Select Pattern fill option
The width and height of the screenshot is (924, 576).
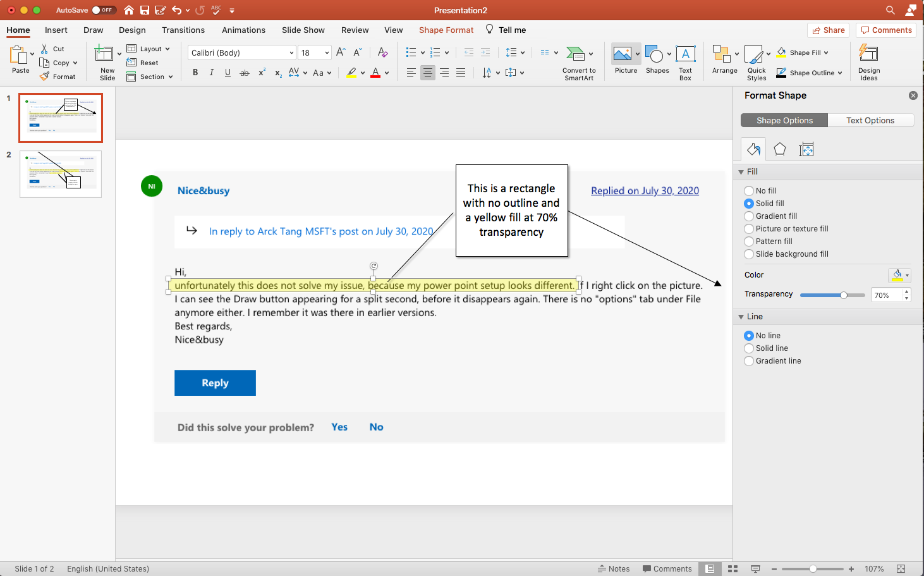(x=749, y=242)
